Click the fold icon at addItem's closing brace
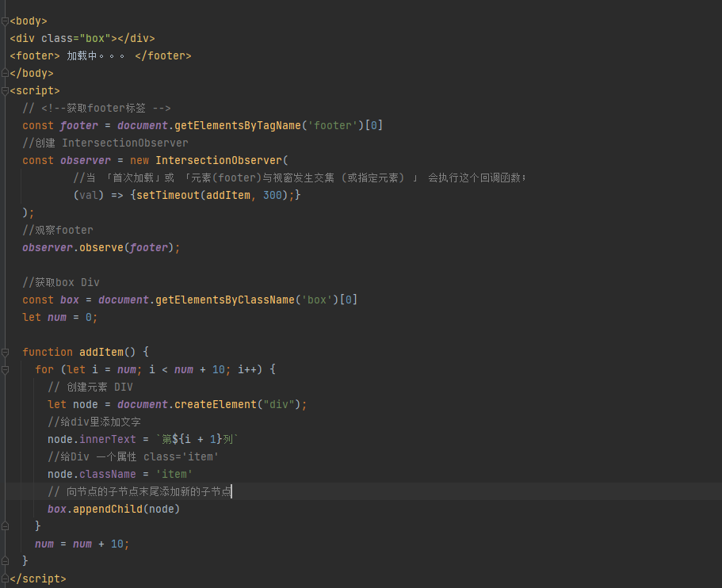This screenshot has height=588, width=722. [4, 561]
